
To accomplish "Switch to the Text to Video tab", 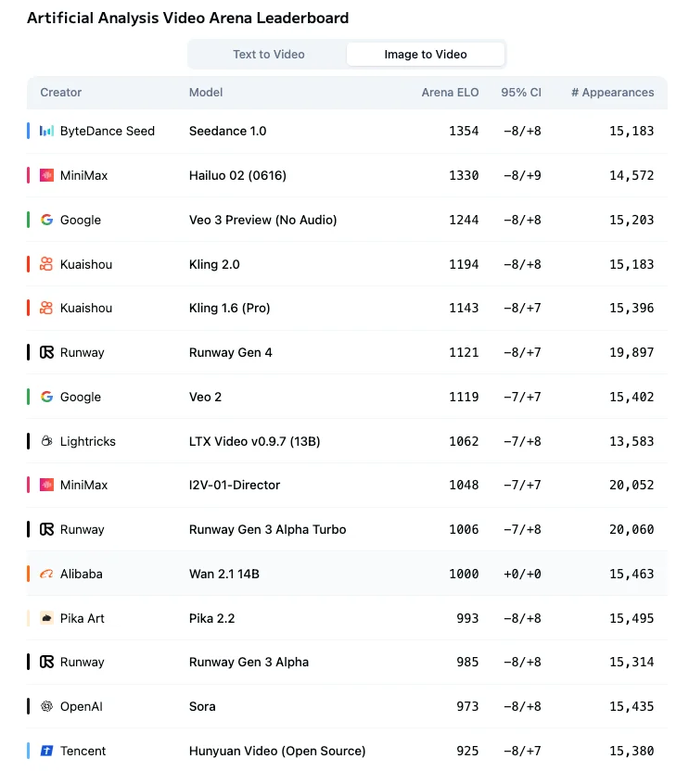I will click(269, 54).
